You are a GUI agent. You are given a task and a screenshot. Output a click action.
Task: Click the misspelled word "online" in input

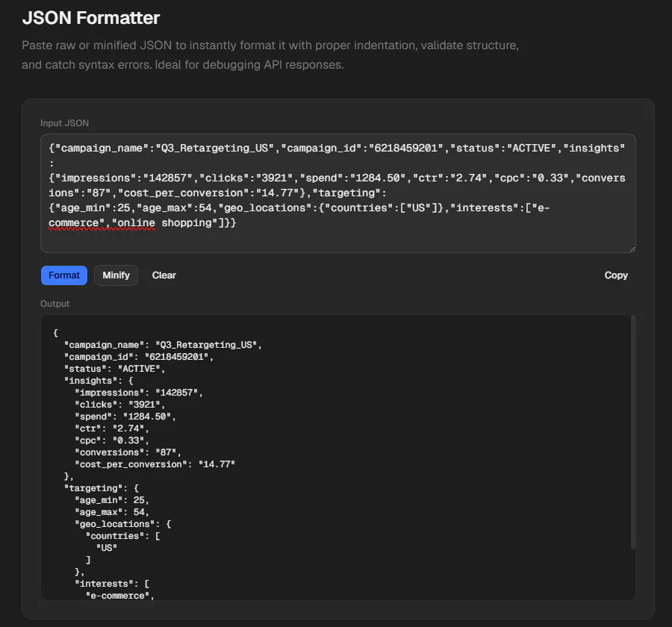pos(137,223)
